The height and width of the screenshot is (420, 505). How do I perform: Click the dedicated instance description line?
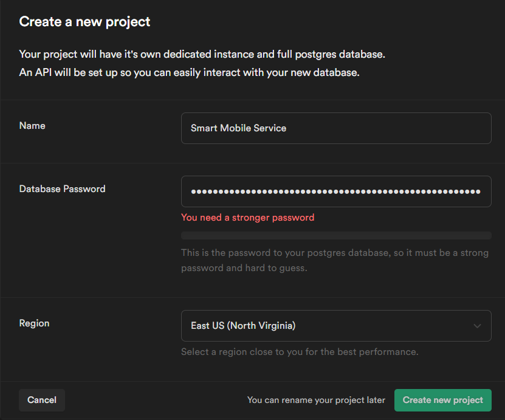click(202, 54)
